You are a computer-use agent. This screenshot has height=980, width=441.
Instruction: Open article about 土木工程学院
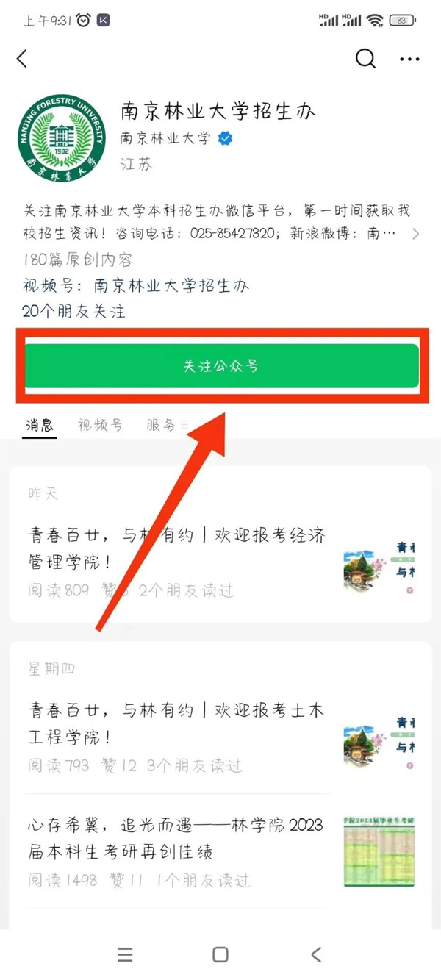[177, 724]
